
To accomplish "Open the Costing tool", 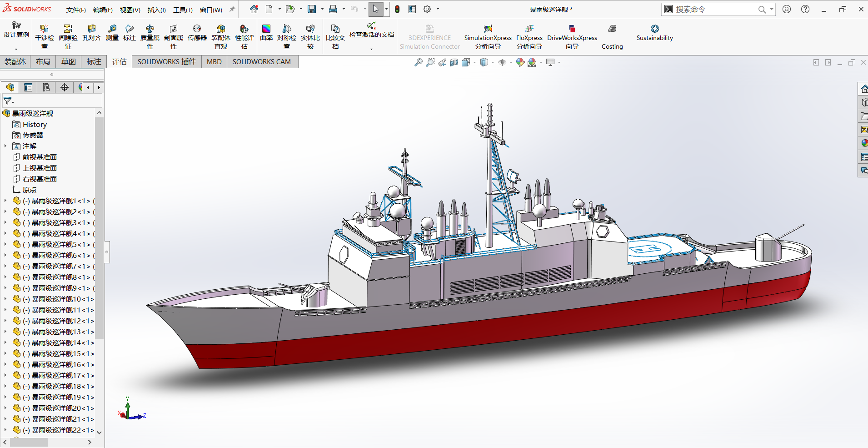I will click(612, 36).
